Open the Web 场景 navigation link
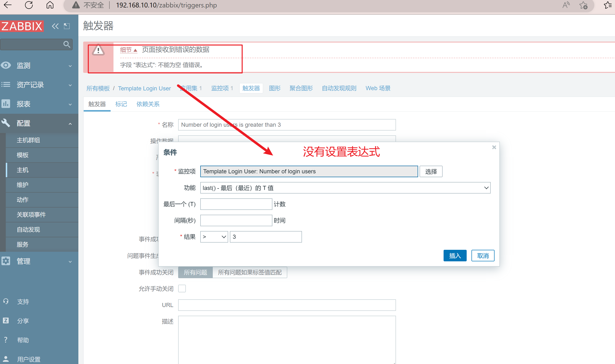The image size is (615, 364). pyautogui.click(x=378, y=88)
